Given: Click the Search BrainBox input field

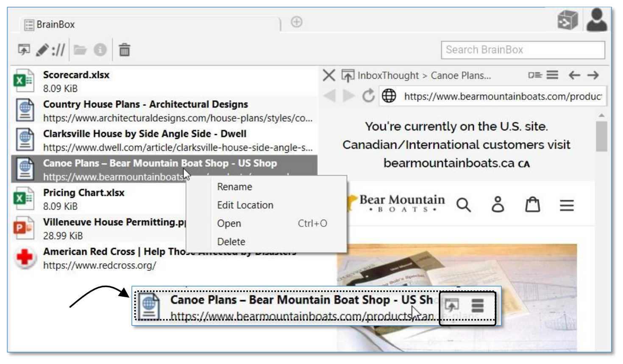Looking at the screenshot, I should (523, 50).
